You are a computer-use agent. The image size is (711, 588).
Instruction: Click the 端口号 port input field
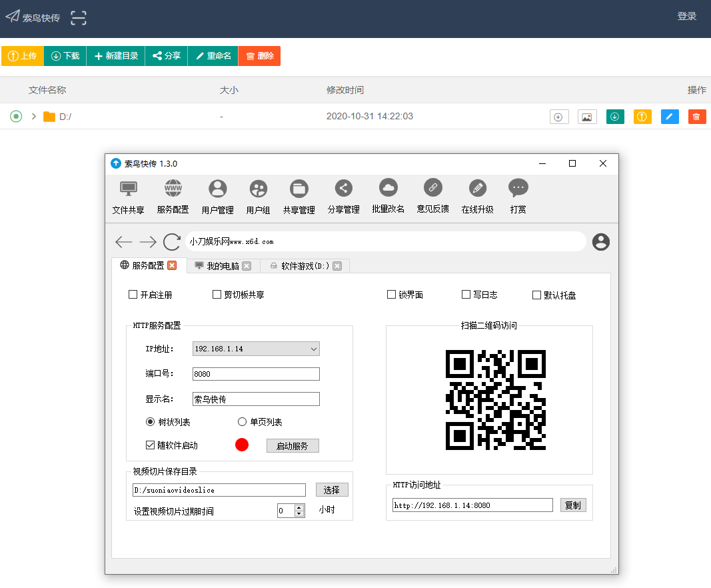point(256,374)
